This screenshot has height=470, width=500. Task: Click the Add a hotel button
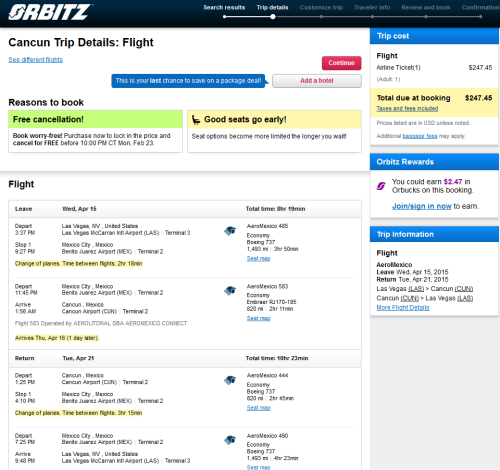pyautogui.click(x=317, y=81)
